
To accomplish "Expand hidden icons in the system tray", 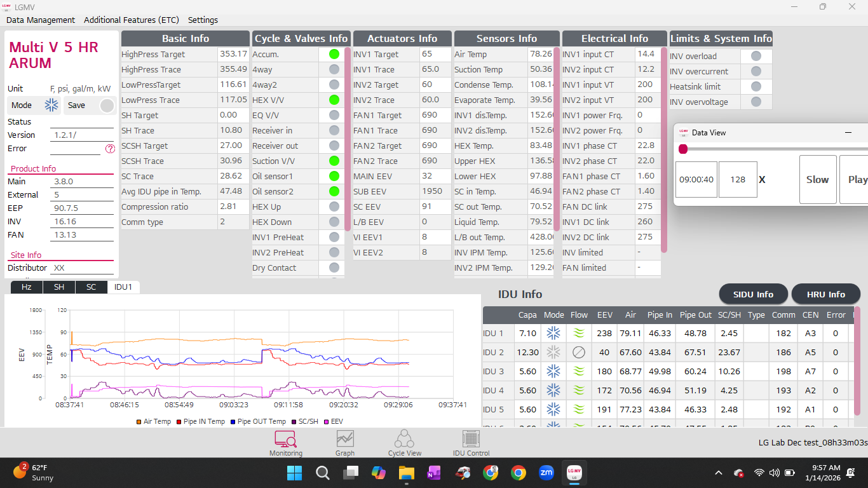I will point(718,473).
